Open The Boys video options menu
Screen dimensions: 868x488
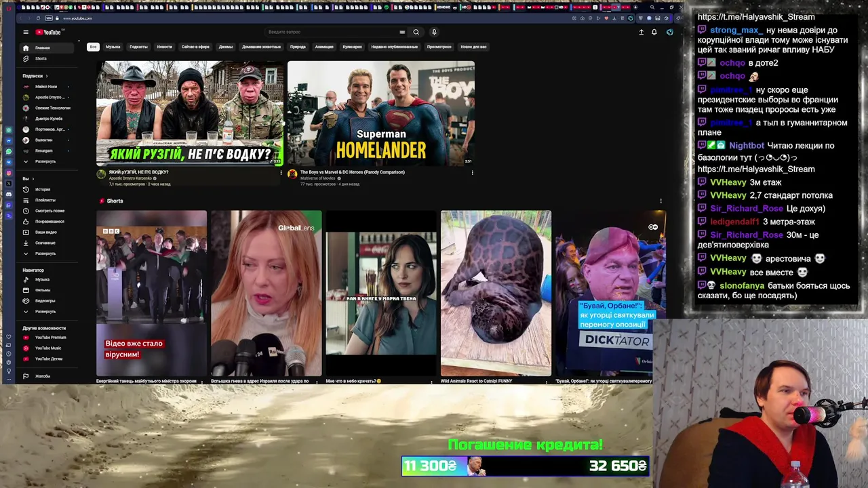click(x=472, y=173)
